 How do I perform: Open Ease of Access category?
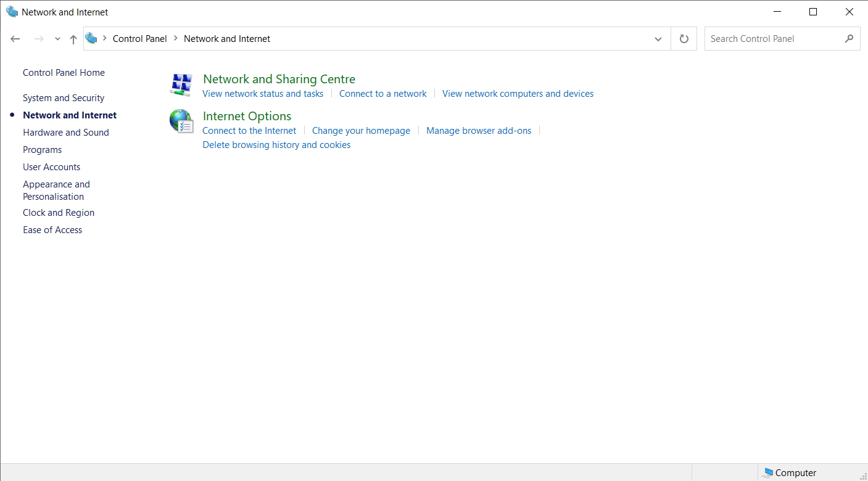(x=52, y=230)
